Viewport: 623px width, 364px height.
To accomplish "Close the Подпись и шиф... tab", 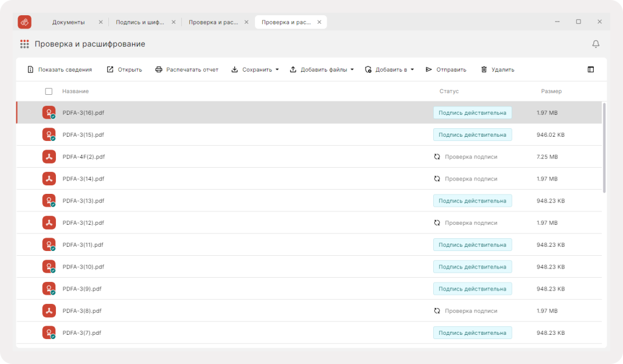I will coord(173,22).
